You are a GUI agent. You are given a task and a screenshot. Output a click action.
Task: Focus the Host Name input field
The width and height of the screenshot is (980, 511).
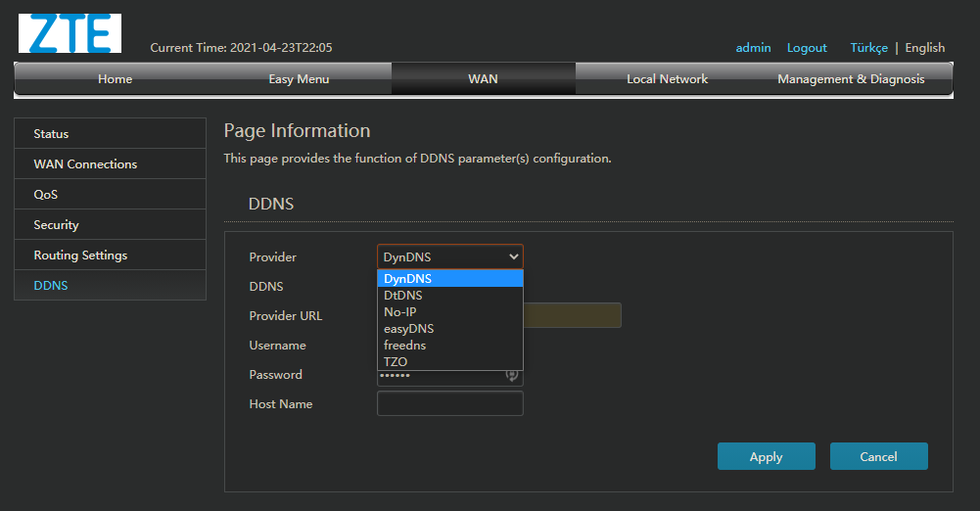[x=449, y=403]
